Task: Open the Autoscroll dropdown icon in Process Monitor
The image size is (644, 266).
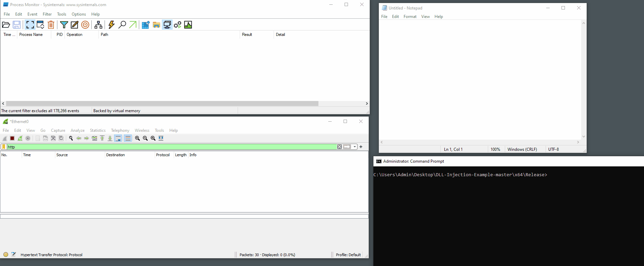Action: [x=40, y=25]
